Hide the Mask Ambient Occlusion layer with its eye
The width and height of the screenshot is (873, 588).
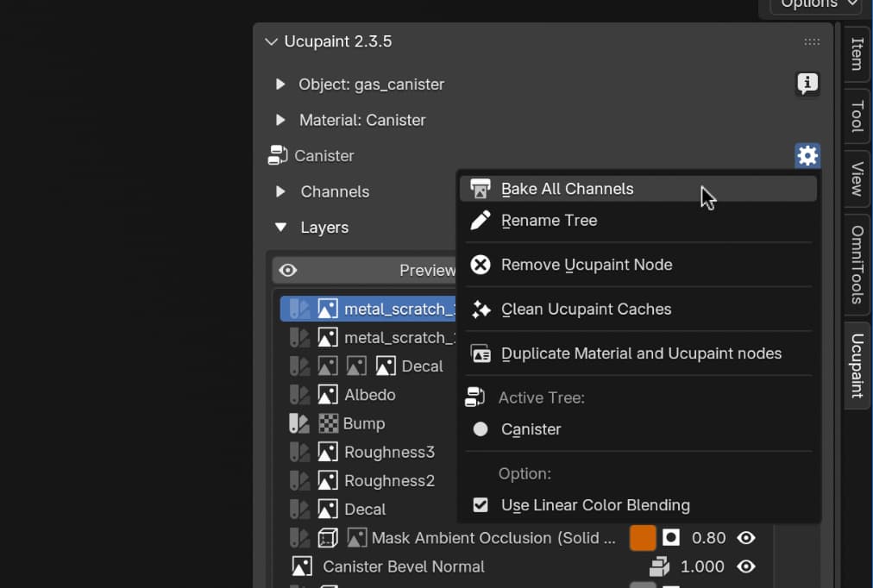[x=746, y=538]
